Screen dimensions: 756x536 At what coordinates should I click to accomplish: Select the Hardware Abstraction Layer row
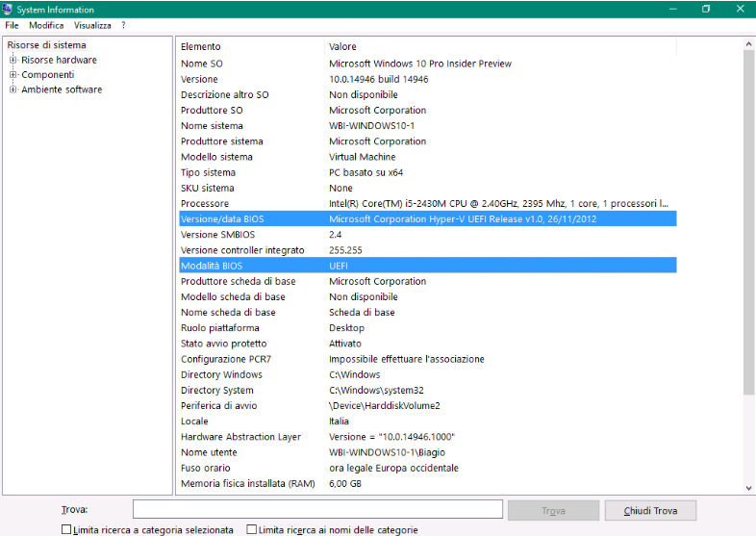428,437
